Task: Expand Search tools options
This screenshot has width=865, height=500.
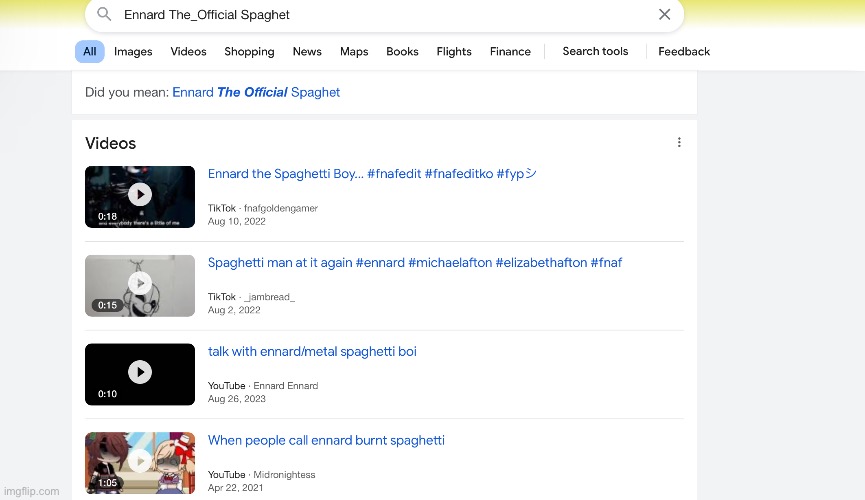Action: tap(595, 52)
